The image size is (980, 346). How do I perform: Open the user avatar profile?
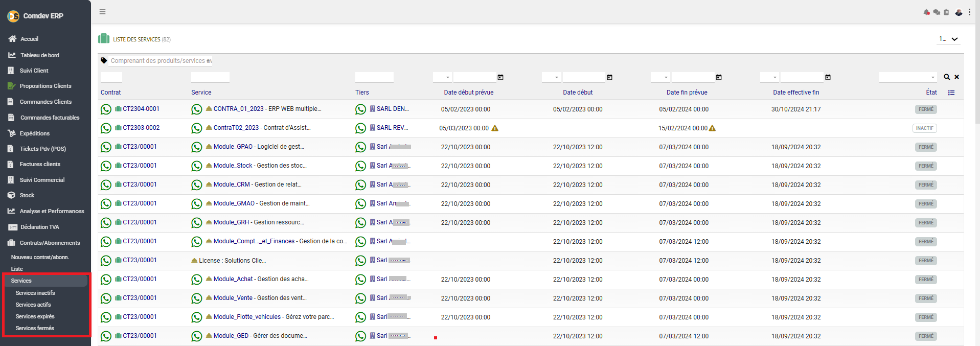click(x=959, y=12)
